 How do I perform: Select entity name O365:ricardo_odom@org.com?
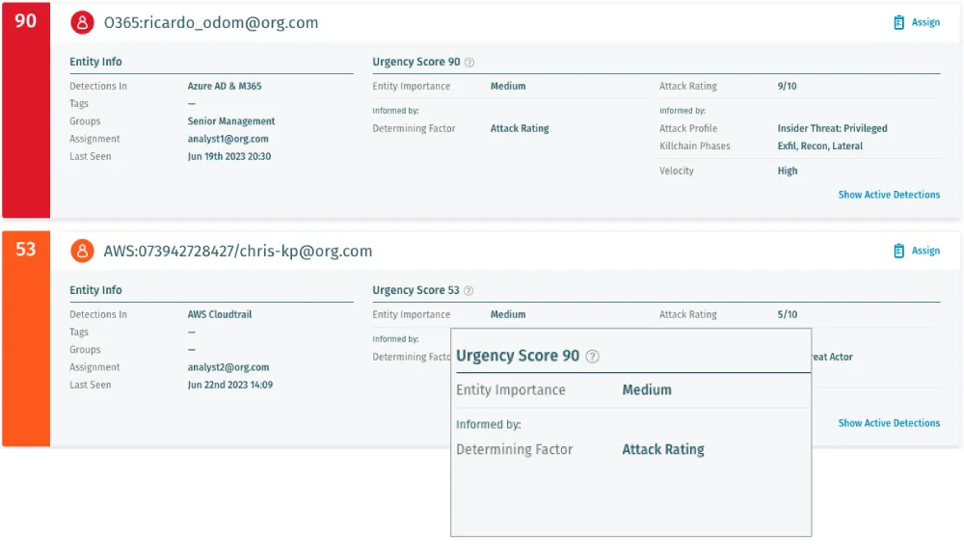(x=211, y=21)
